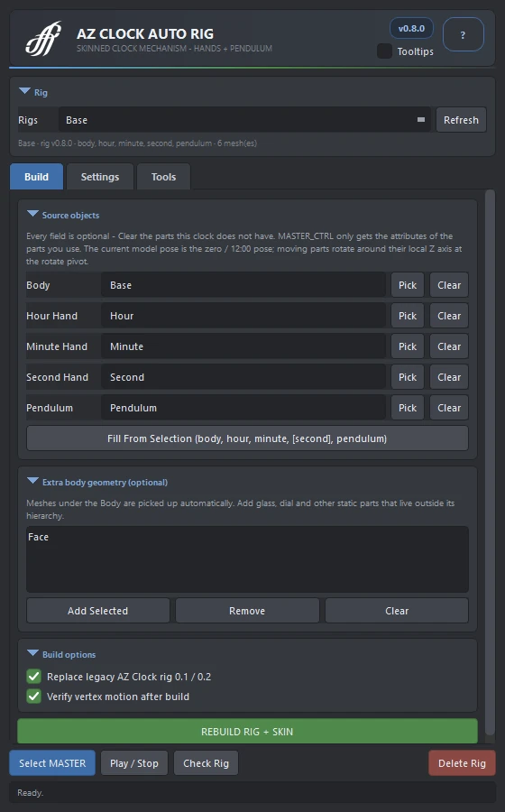The height and width of the screenshot is (812, 505).
Task: Clear the Second Hand field
Action: 448,377
